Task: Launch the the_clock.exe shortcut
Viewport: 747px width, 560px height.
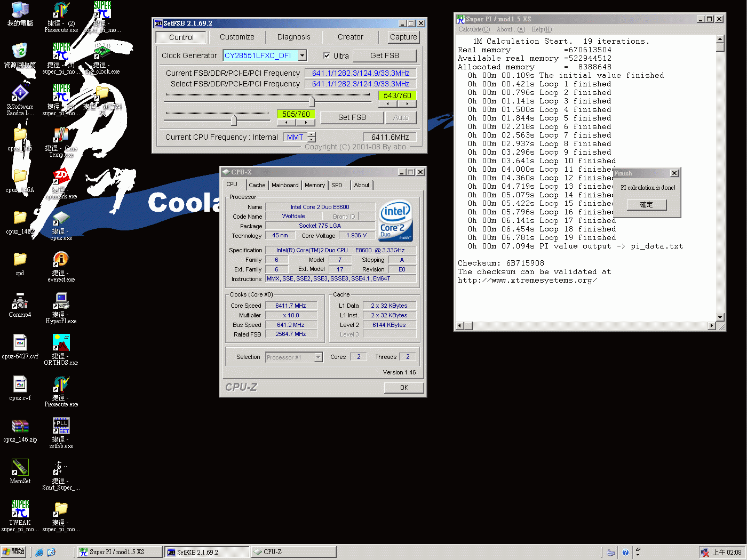Action: (x=102, y=59)
